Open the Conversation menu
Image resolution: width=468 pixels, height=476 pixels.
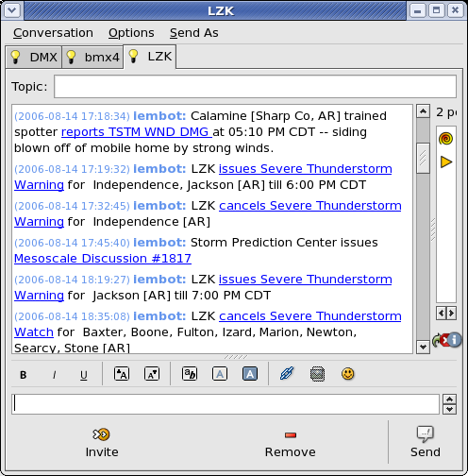[53, 33]
